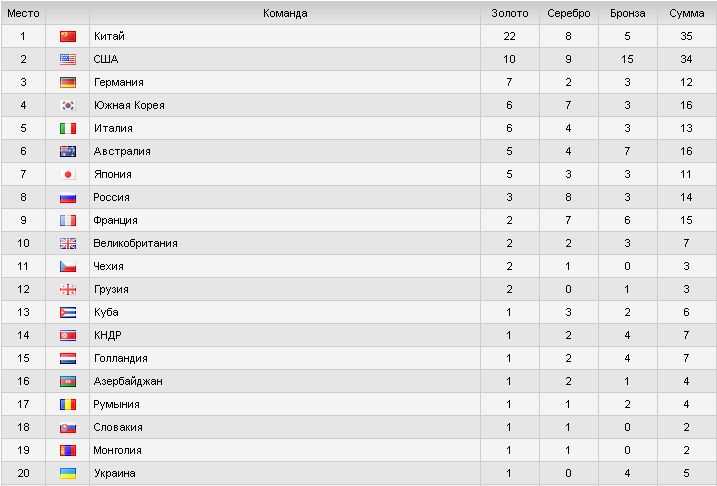Click the Germany flag icon
717x486 pixels.
[68, 82]
